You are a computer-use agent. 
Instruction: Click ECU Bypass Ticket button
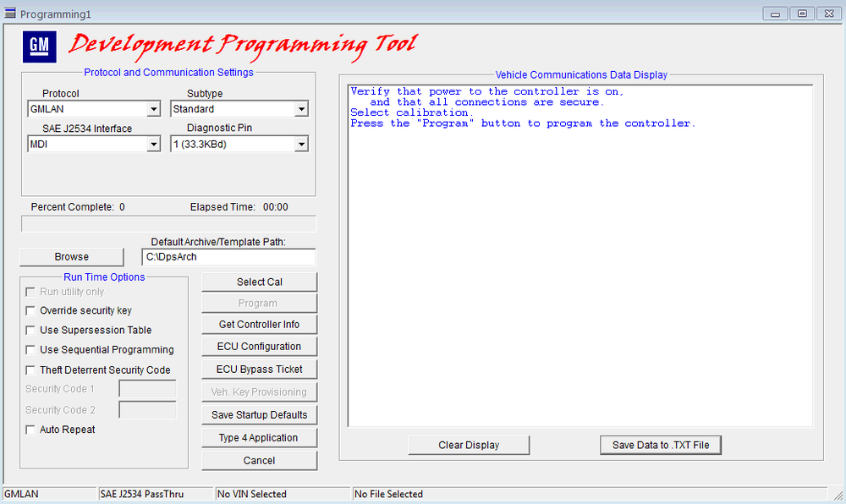click(259, 369)
